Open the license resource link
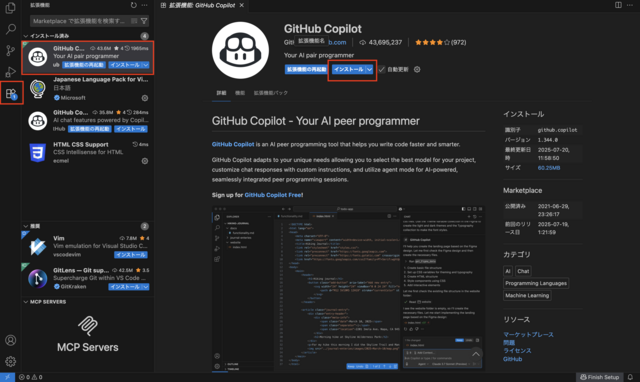The width and height of the screenshot is (640, 382). (x=517, y=351)
